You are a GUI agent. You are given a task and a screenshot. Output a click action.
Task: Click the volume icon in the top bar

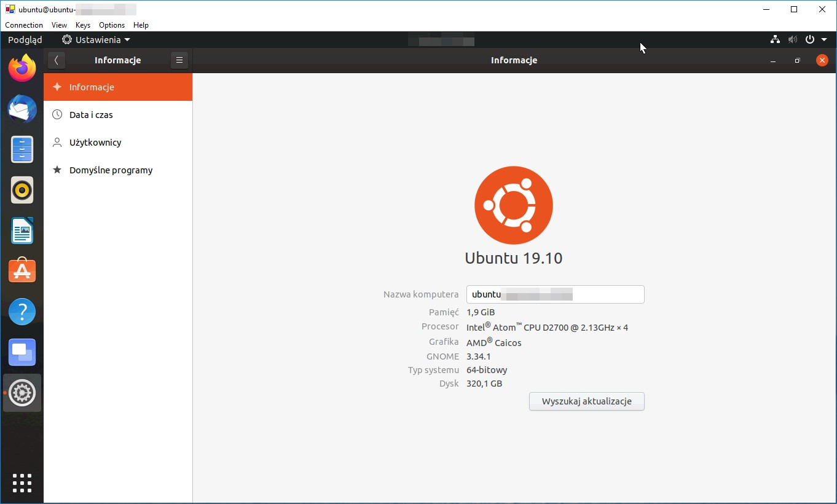(x=793, y=39)
